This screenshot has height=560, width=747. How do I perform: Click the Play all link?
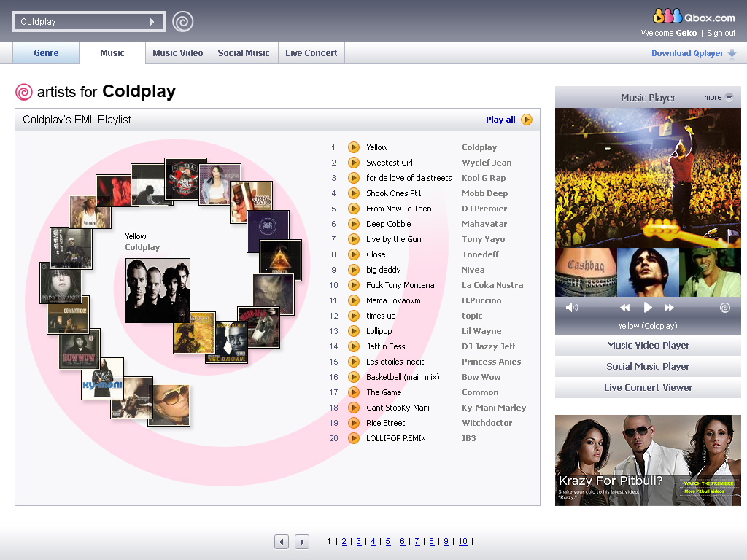pyautogui.click(x=500, y=120)
